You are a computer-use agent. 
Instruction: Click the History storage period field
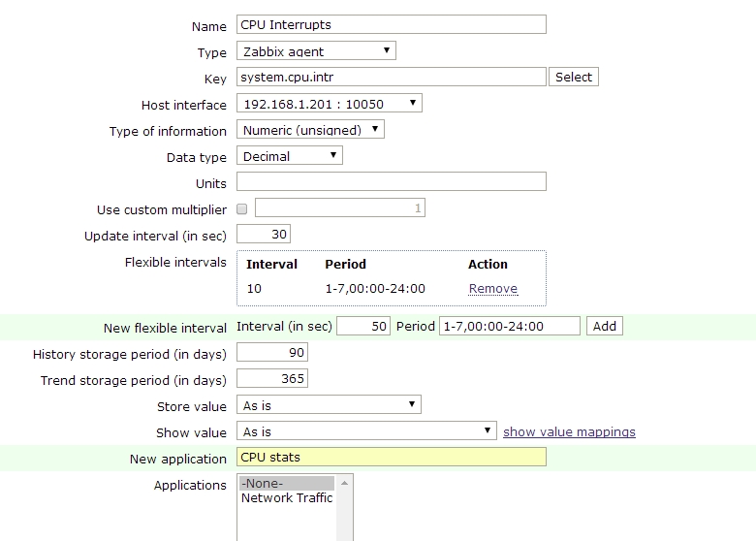[x=272, y=352]
